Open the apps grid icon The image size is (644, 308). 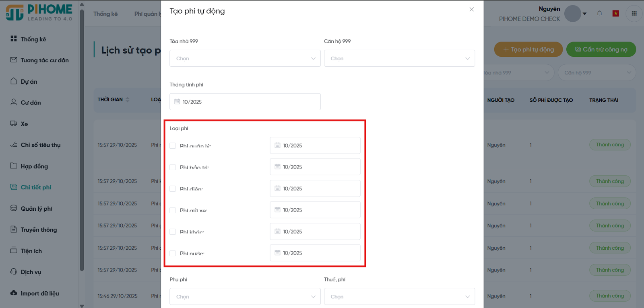634,13
